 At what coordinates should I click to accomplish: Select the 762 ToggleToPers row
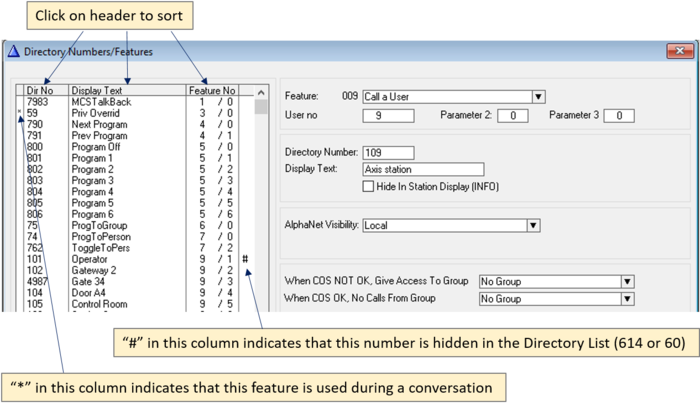(x=134, y=248)
